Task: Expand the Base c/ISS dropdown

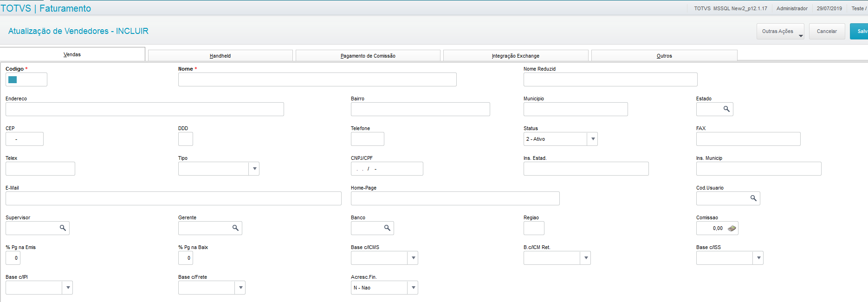Action: point(758,258)
